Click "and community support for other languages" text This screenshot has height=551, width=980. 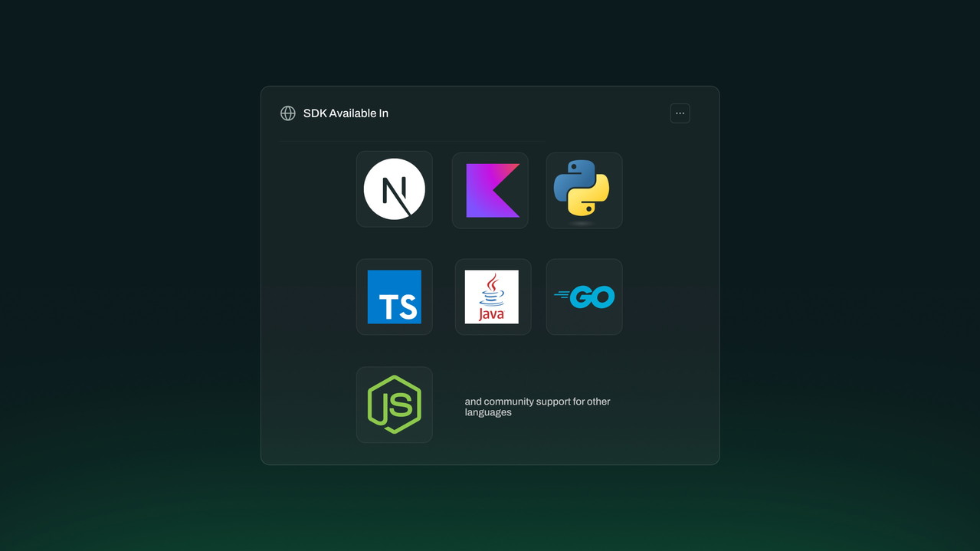537,407
